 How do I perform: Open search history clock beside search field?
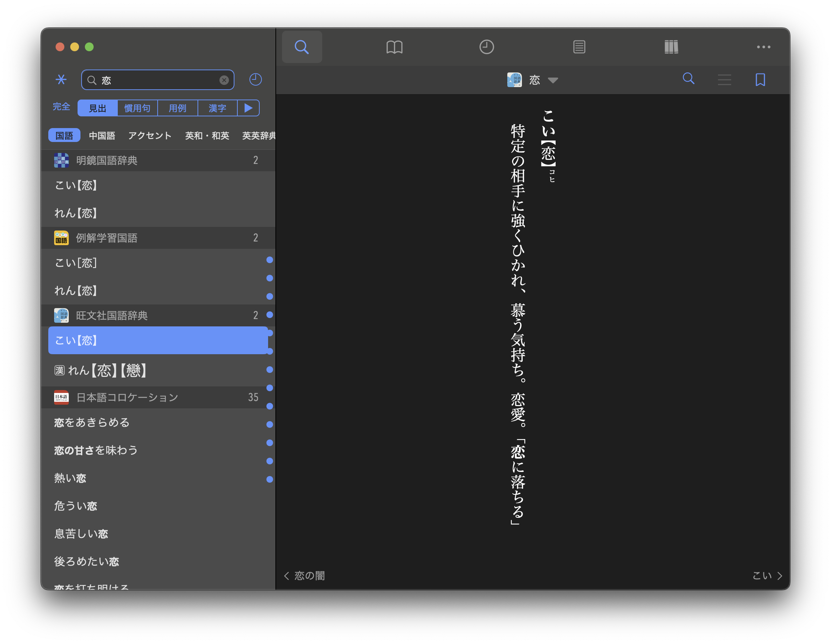pos(255,79)
